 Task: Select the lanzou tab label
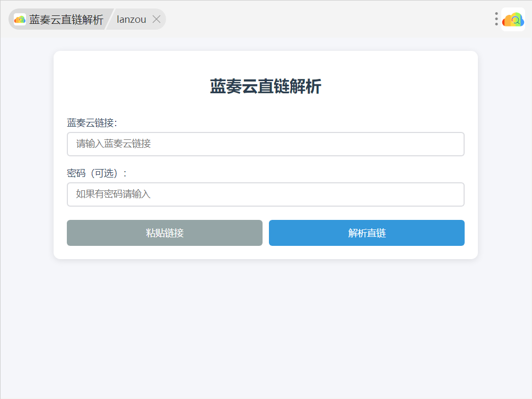click(x=132, y=20)
